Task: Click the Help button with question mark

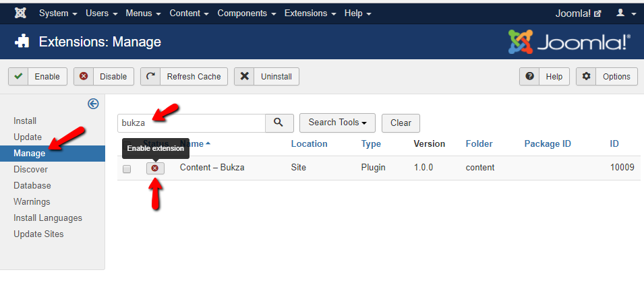Action: click(544, 77)
